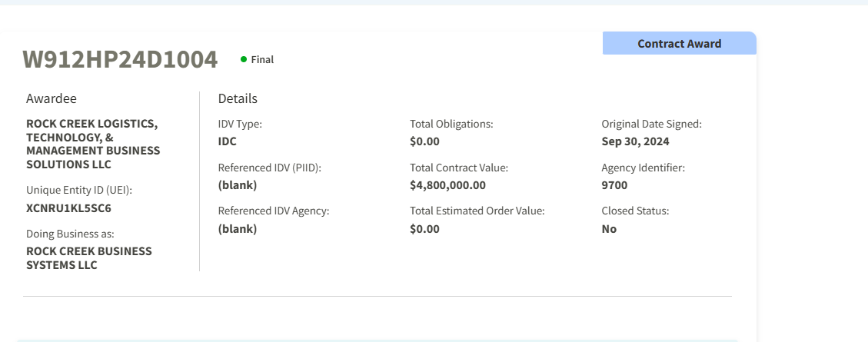Click the Doing Business as label
The width and height of the screenshot is (868, 342).
(x=70, y=234)
